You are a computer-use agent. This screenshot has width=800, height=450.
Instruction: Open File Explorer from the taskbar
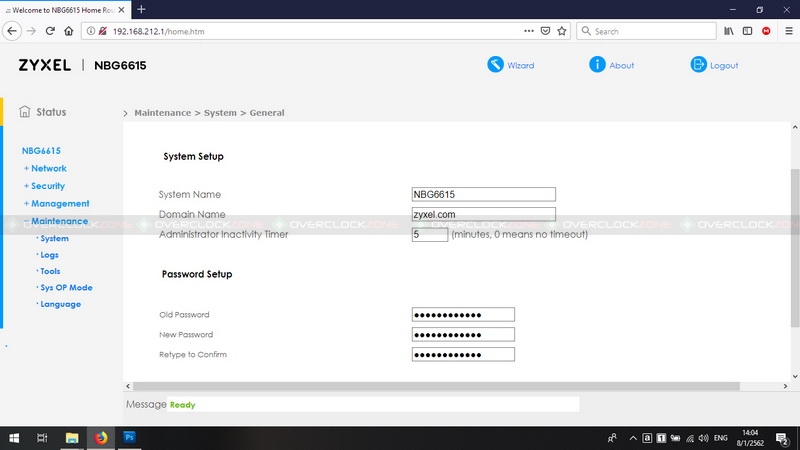(x=72, y=438)
